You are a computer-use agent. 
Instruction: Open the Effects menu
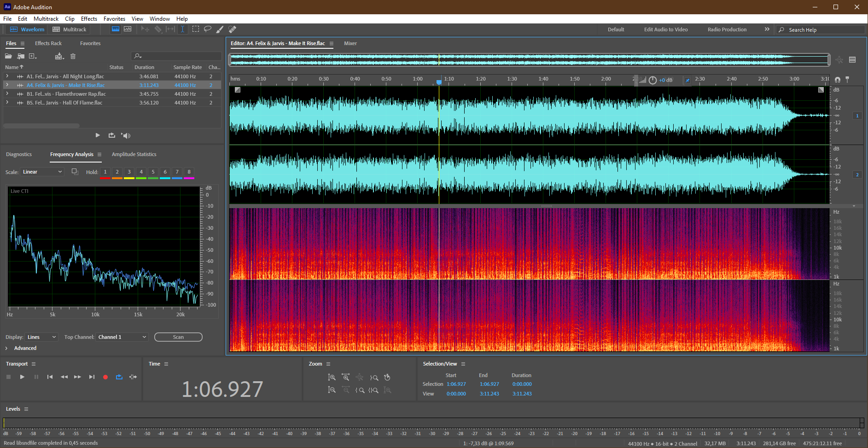point(89,19)
